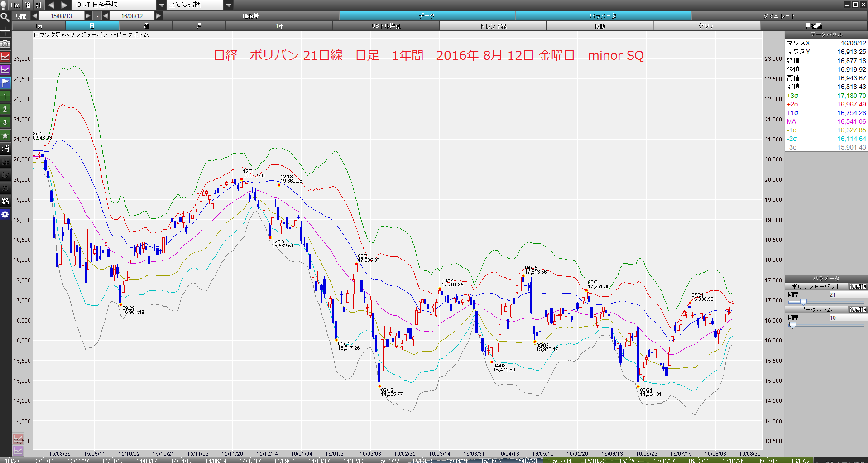Click the 期間 period button
The height and width of the screenshot is (463, 868).
click(x=21, y=16)
